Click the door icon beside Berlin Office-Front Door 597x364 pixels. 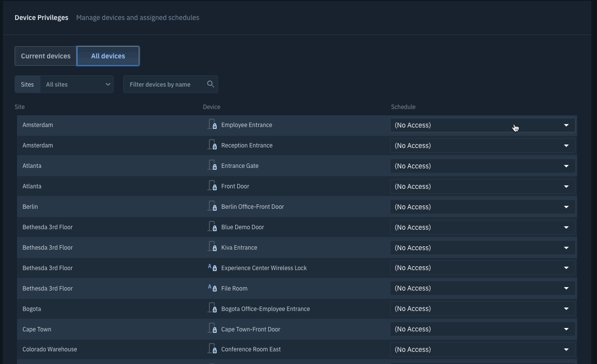click(212, 206)
